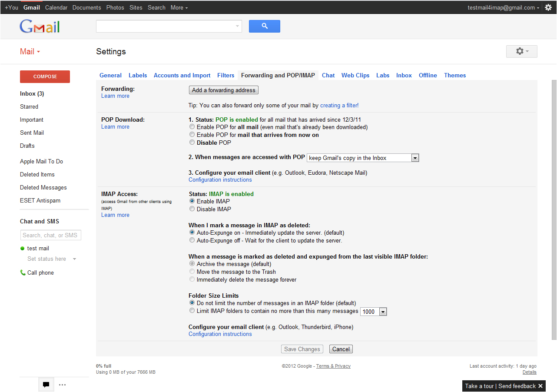557x392 pixels.
Task: Open the chat bubble icon at bottom left
Action: 46,385
